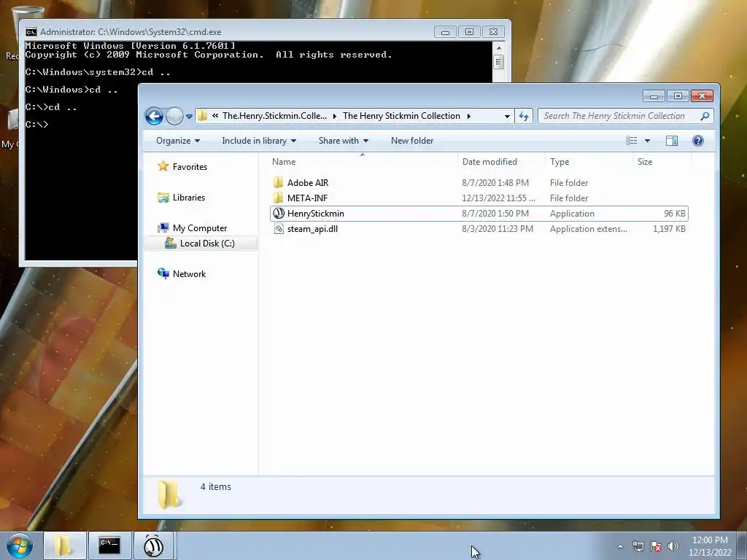
Task: Click the Application extens... type cell
Action: point(589,228)
